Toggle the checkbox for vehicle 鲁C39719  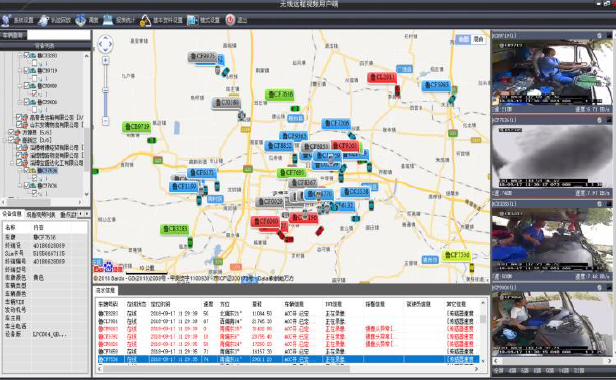pyautogui.click(x=26, y=71)
